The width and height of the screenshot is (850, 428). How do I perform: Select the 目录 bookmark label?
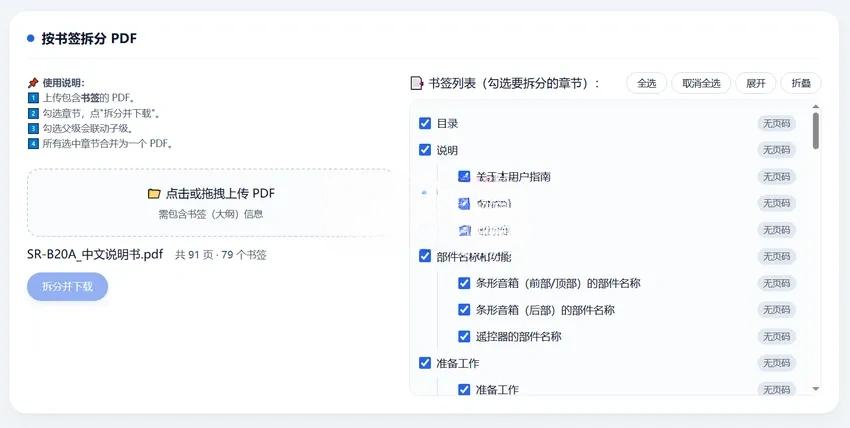pos(447,124)
